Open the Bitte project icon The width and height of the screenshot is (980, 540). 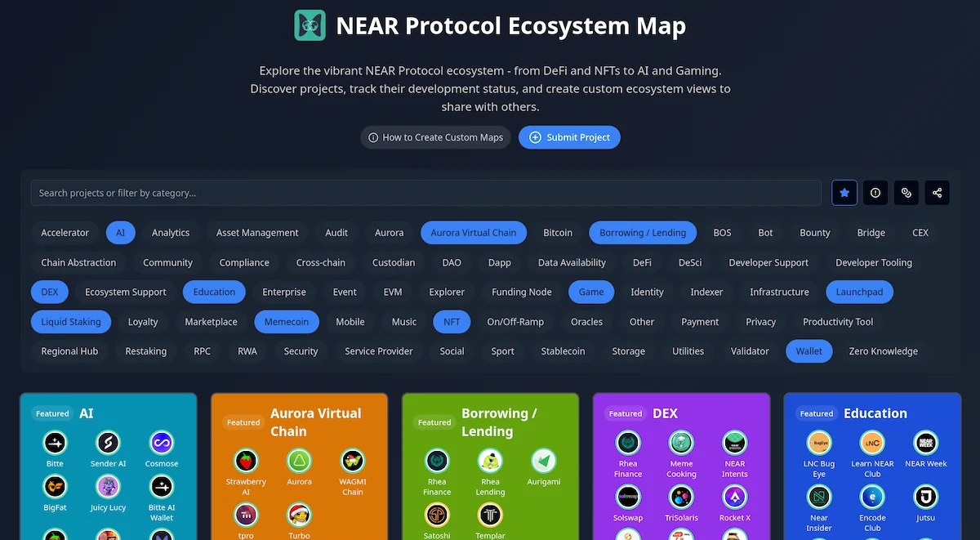point(55,444)
